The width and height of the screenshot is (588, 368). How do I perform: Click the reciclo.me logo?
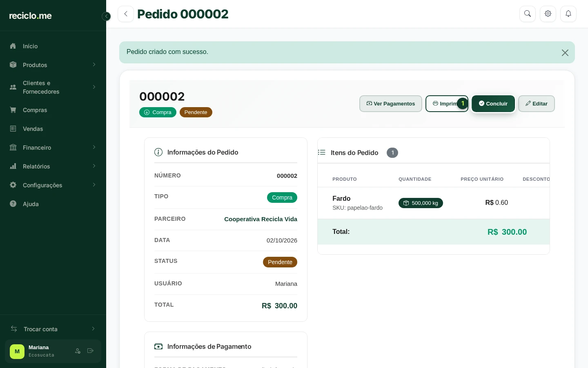tap(30, 16)
